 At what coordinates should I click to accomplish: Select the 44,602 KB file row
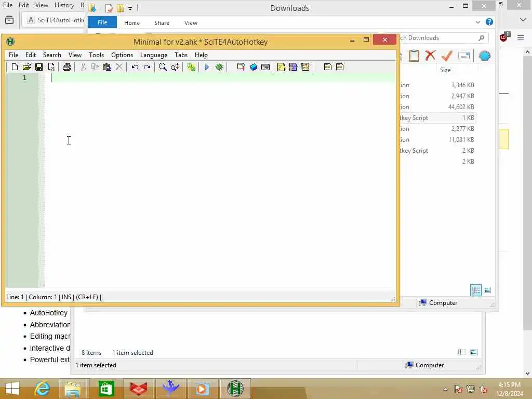pyautogui.click(x=437, y=107)
